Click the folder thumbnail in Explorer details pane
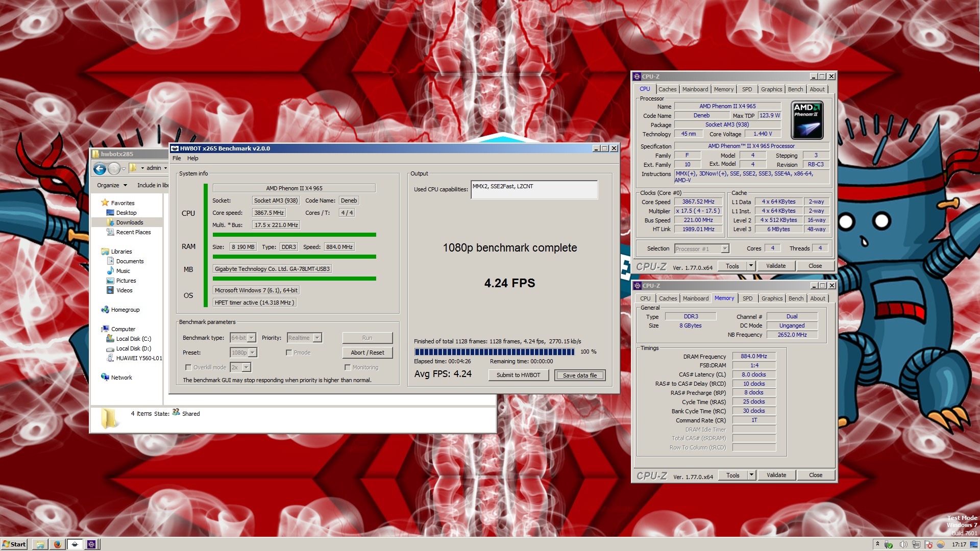The image size is (980, 551). 109,418
